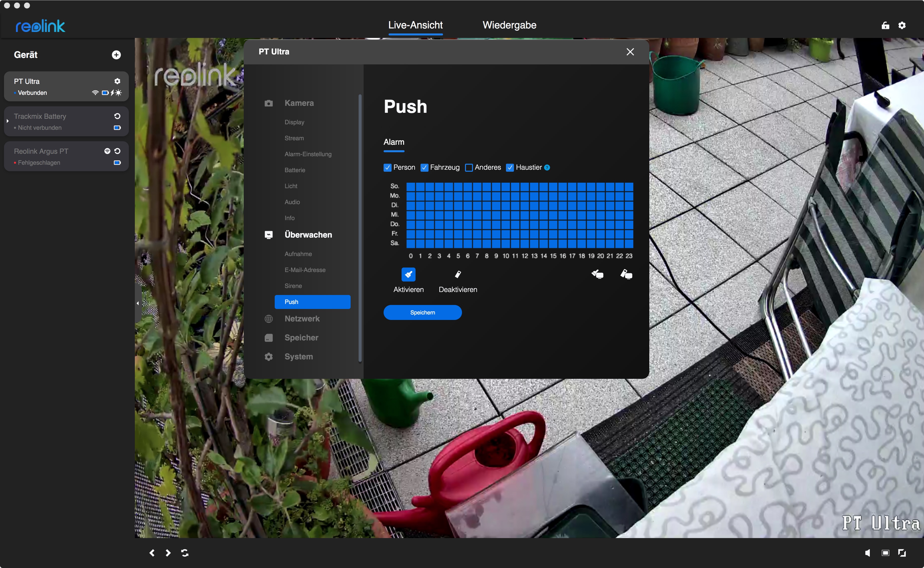Viewport: 924px width, 568px height.
Task: Expand the Speicher settings section
Action: point(301,337)
